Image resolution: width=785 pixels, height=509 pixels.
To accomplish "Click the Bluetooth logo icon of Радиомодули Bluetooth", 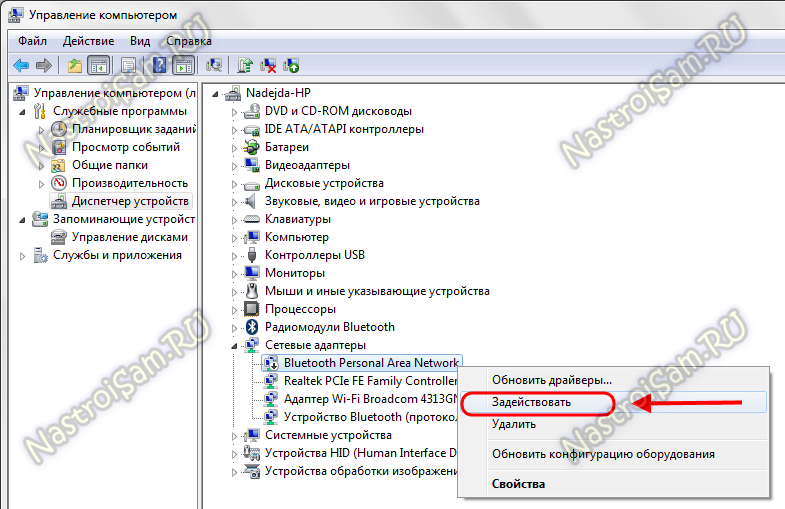I will (x=252, y=327).
